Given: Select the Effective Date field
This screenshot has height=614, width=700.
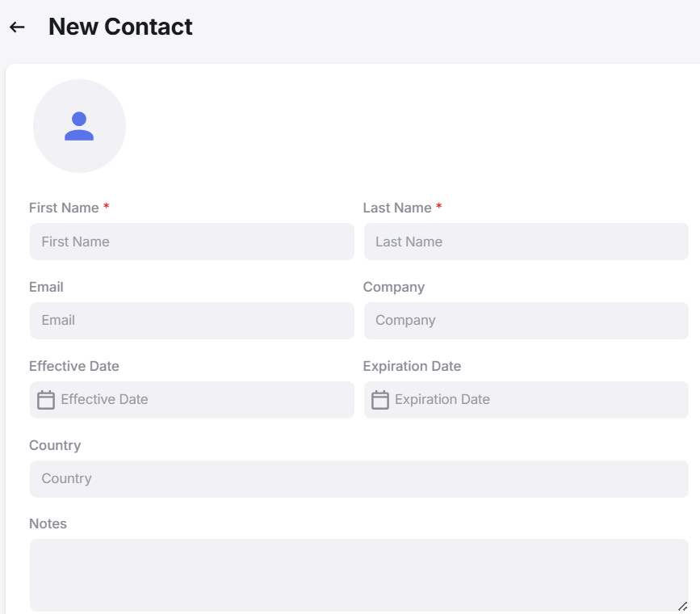Looking at the screenshot, I should tap(192, 399).
